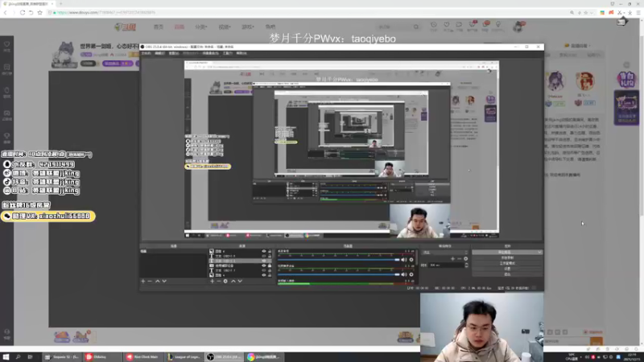Remove scene transition with minus icon

[459, 258]
